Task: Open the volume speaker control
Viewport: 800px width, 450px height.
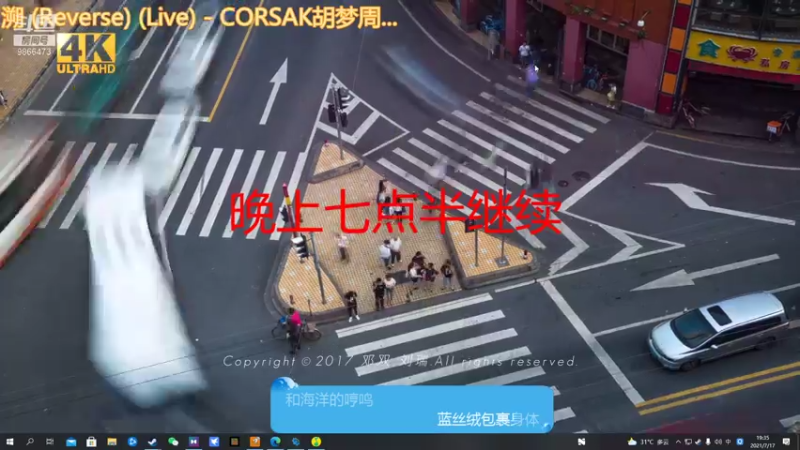Action: (x=718, y=442)
